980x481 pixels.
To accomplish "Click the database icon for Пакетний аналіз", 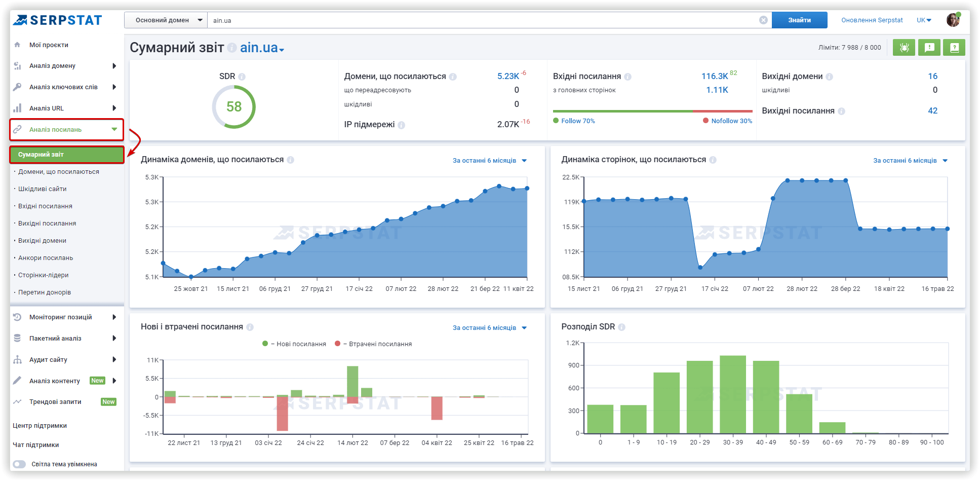I will click(x=18, y=338).
